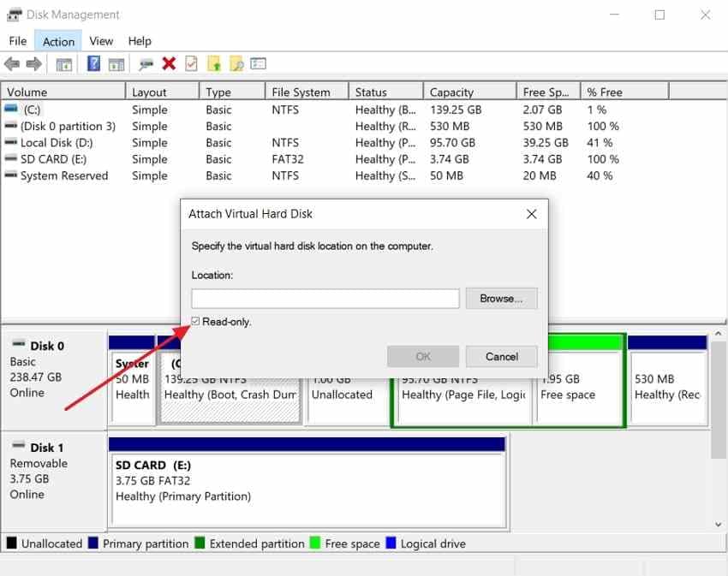The height and width of the screenshot is (576, 728).
Task: Select the Unallocated partition block on Disk 0
Action: (346, 400)
